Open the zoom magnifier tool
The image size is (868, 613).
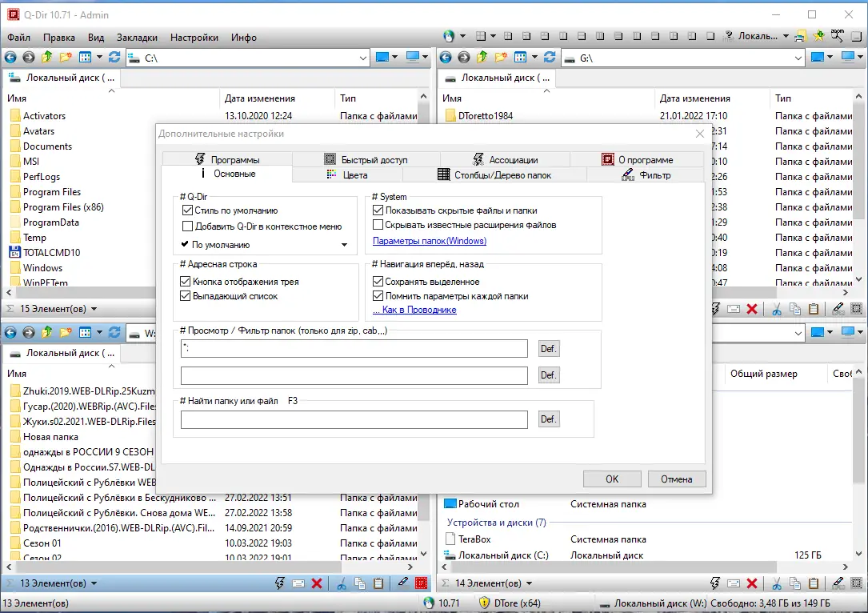click(837, 37)
